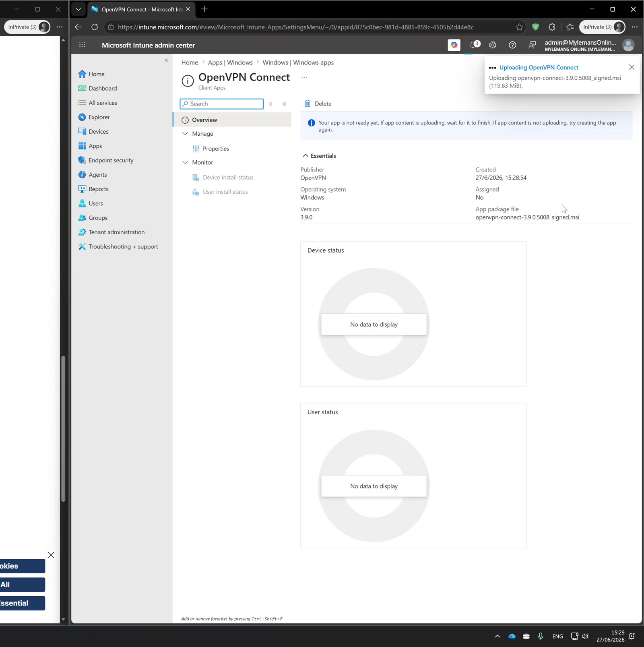Screen dimensions: 644x647
Task: Click the Essential cookies button in background window
Action: [x=22, y=603]
